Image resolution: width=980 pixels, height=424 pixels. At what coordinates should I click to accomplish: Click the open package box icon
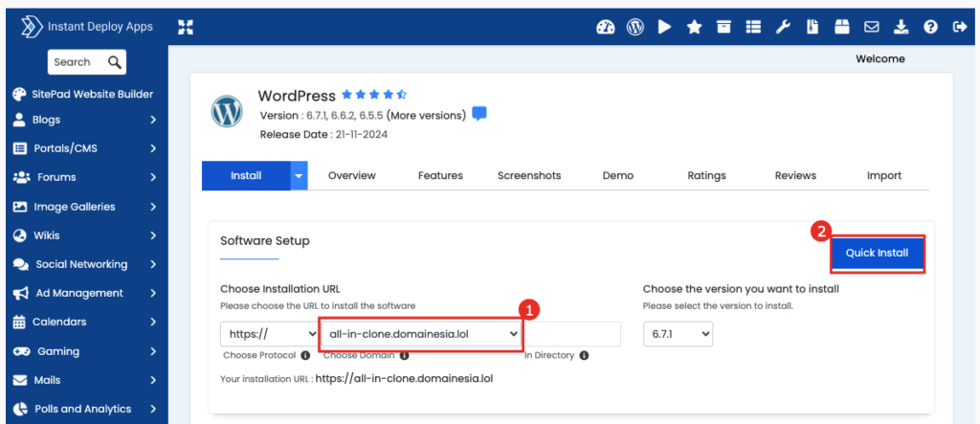[x=841, y=27]
